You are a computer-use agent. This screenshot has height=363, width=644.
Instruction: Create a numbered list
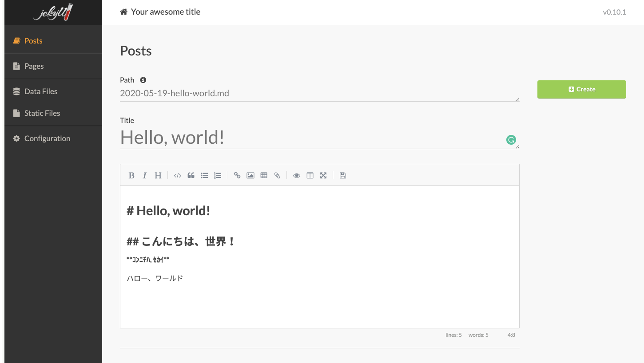(218, 175)
